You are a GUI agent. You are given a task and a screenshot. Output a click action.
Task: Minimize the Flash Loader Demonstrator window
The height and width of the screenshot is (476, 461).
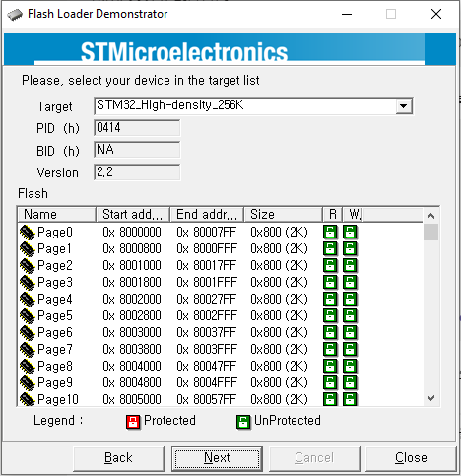pos(347,14)
